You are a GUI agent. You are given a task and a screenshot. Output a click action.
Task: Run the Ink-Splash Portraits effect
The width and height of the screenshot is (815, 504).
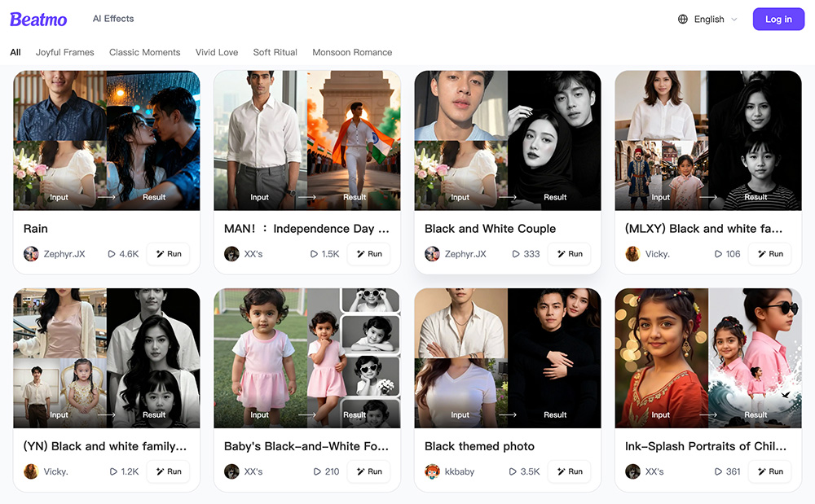click(770, 471)
